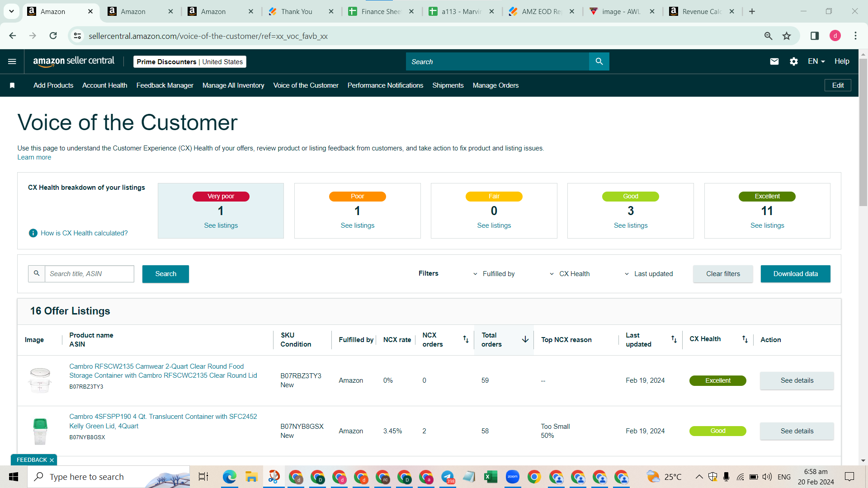
Task: Sort by NCX orders column arrows
Action: (x=466, y=339)
